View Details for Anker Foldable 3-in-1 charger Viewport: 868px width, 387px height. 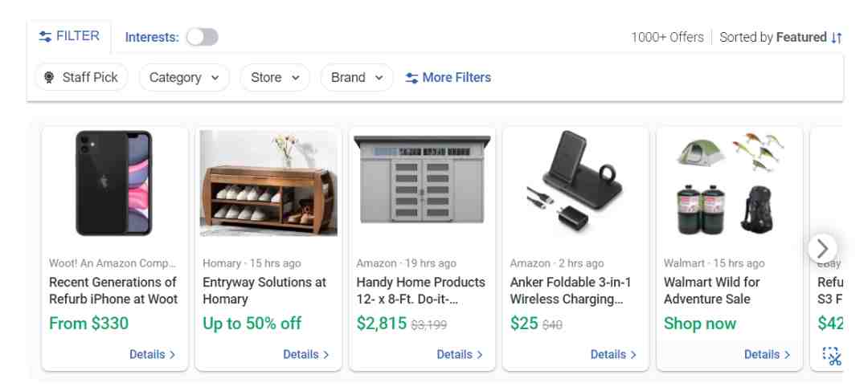(x=613, y=355)
